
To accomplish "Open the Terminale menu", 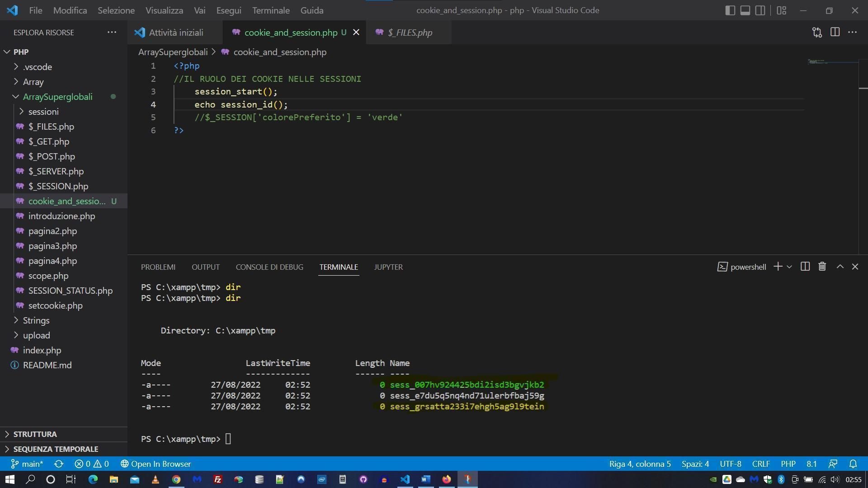I will (x=271, y=10).
